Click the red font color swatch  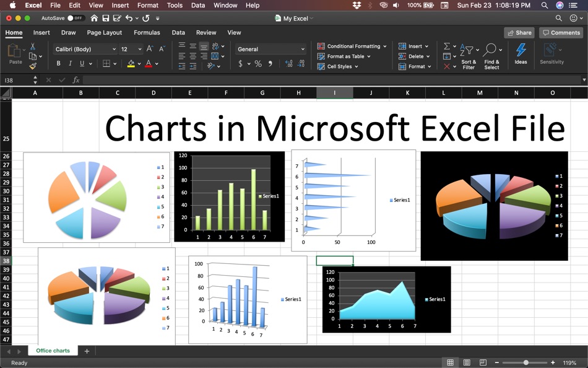[149, 63]
